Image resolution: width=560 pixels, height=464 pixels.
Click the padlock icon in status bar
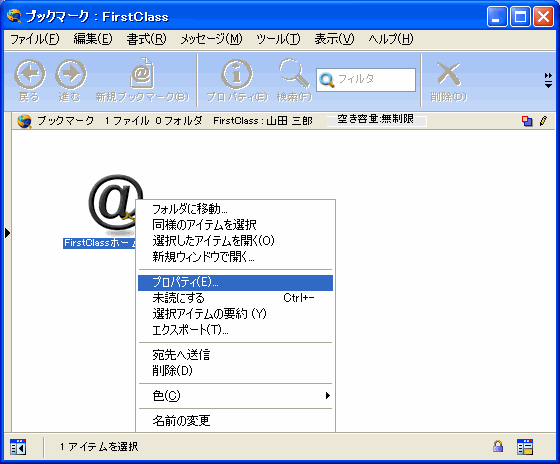click(x=498, y=446)
